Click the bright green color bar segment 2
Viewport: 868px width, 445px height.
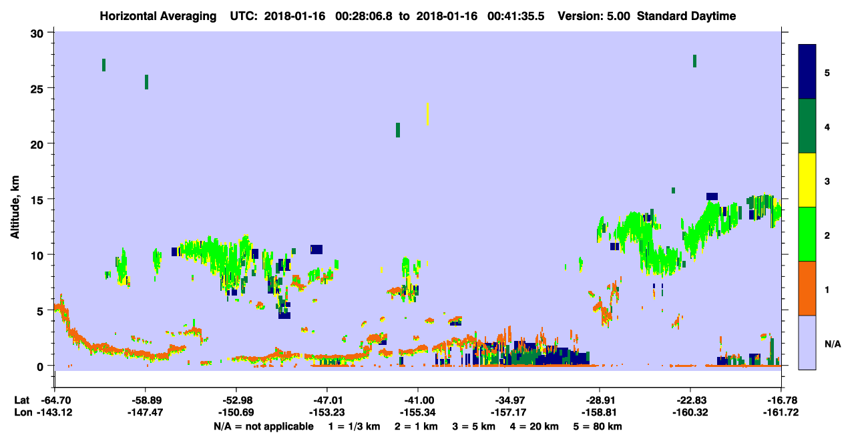click(807, 234)
